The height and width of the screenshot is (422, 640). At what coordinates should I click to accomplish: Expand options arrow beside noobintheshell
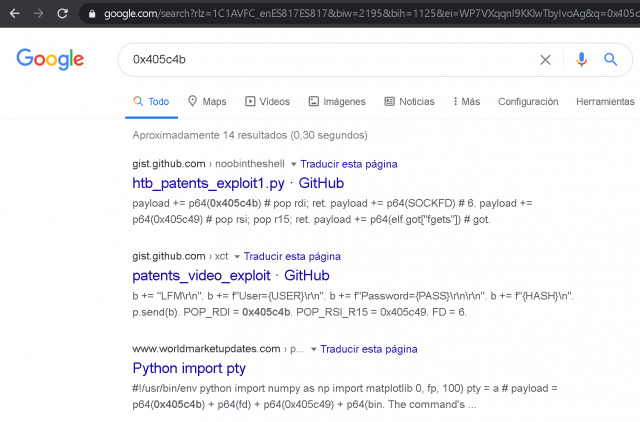293,164
